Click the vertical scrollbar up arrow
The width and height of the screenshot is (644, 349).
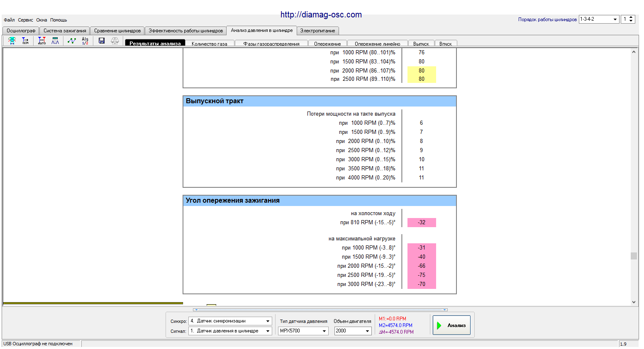click(634, 52)
